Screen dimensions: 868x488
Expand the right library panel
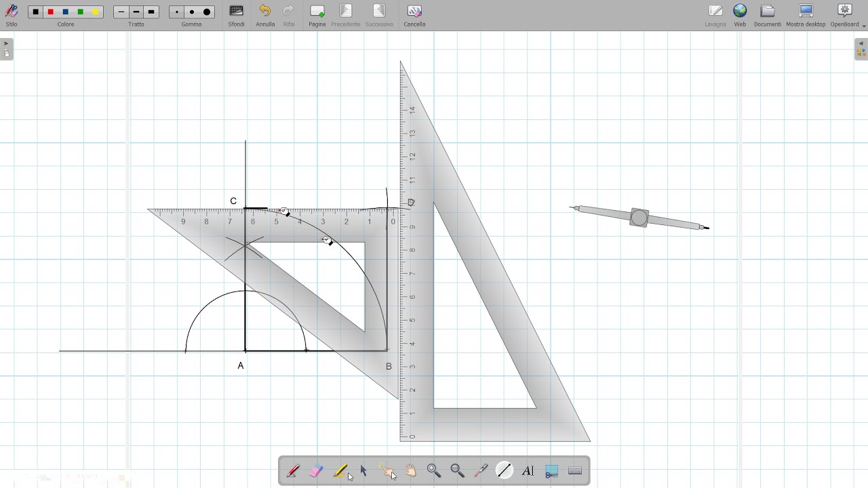click(x=861, y=49)
